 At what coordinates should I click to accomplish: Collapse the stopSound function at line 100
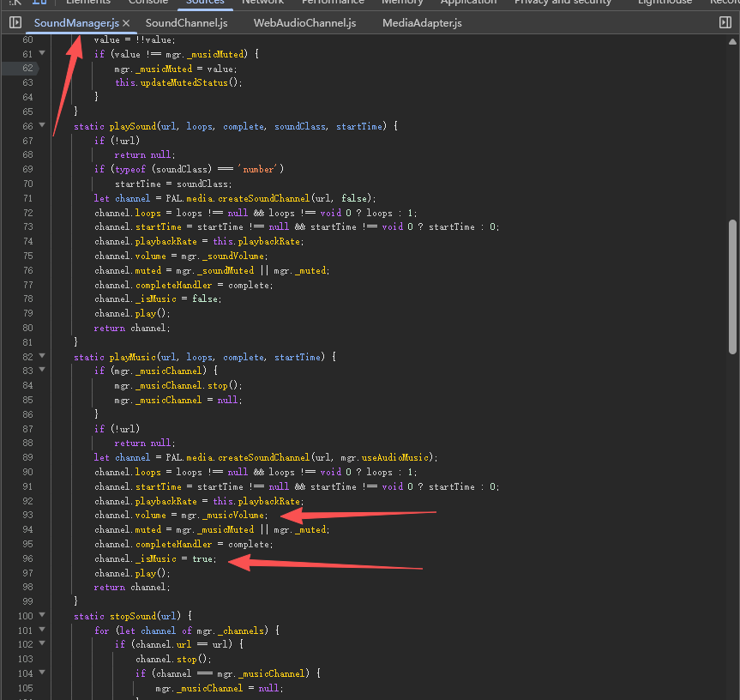click(x=44, y=616)
